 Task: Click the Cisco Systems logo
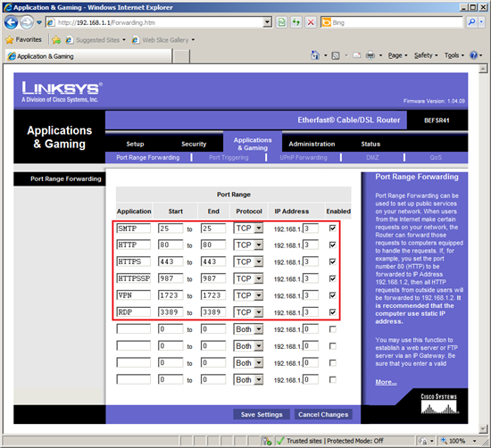pos(439,404)
